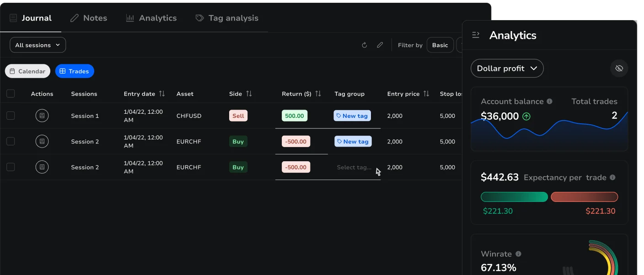Click Expectancy per trade info icon
644x275 pixels.
(x=612, y=178)
